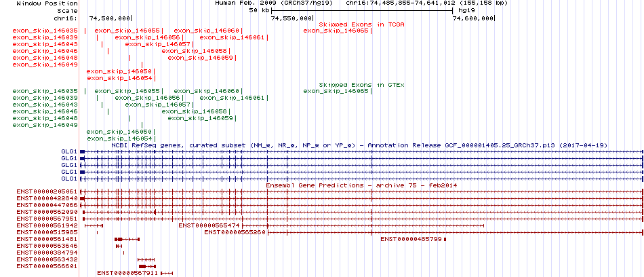Select green GTEx label exon_skip_146065
Viewport: 644px width, 277px height.
(x=336, y=91)
